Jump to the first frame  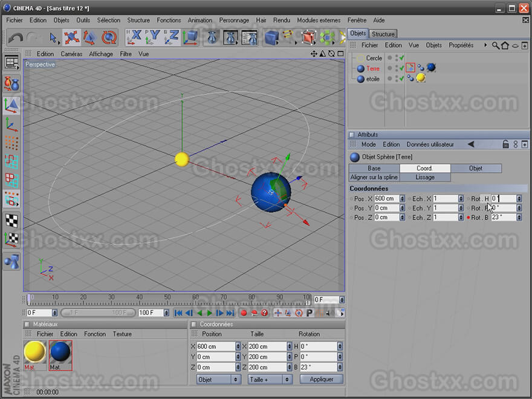[x=178, y=313]
